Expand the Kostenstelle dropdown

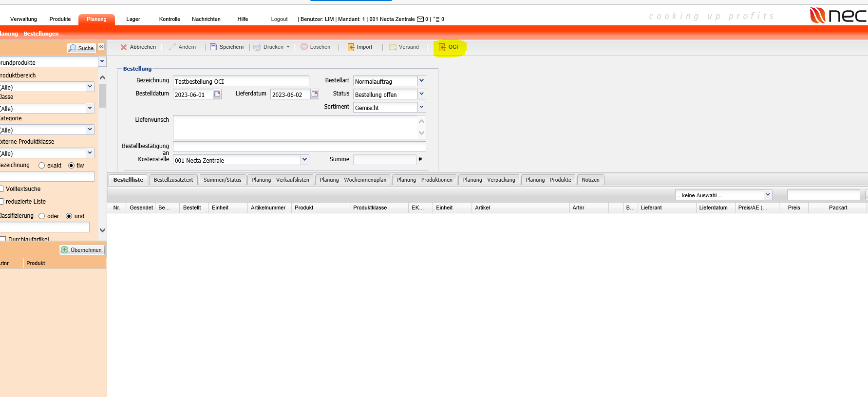pyautogui.click(x=305, y=160)
